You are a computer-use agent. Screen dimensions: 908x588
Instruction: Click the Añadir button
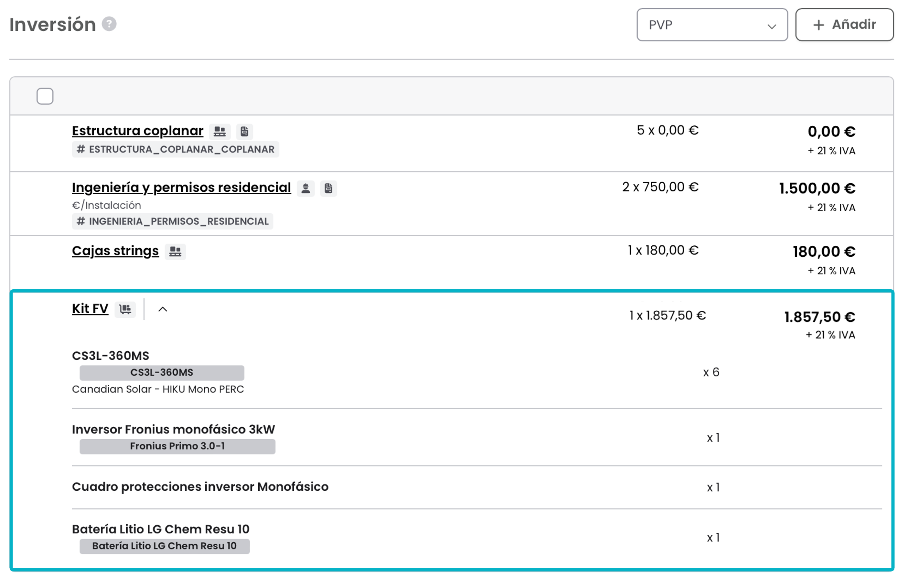point(844,25)
